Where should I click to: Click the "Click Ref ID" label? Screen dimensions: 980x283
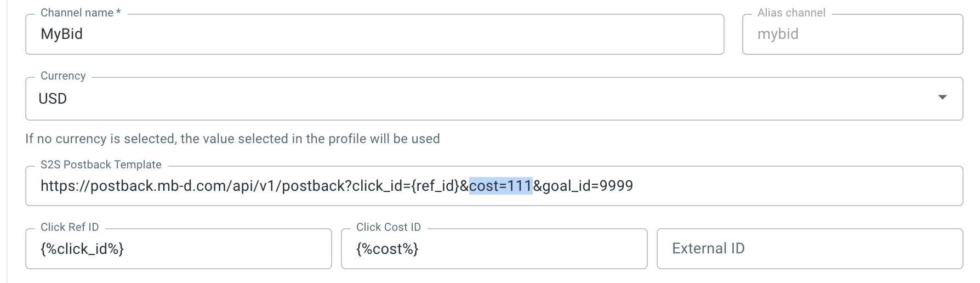70,227
